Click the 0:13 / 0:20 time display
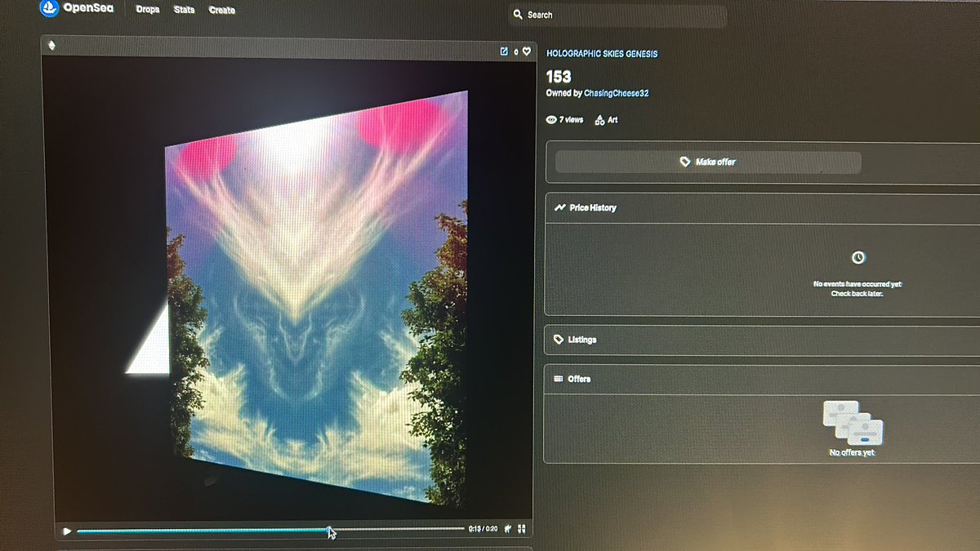980x551 pixels. click(483, 529)
